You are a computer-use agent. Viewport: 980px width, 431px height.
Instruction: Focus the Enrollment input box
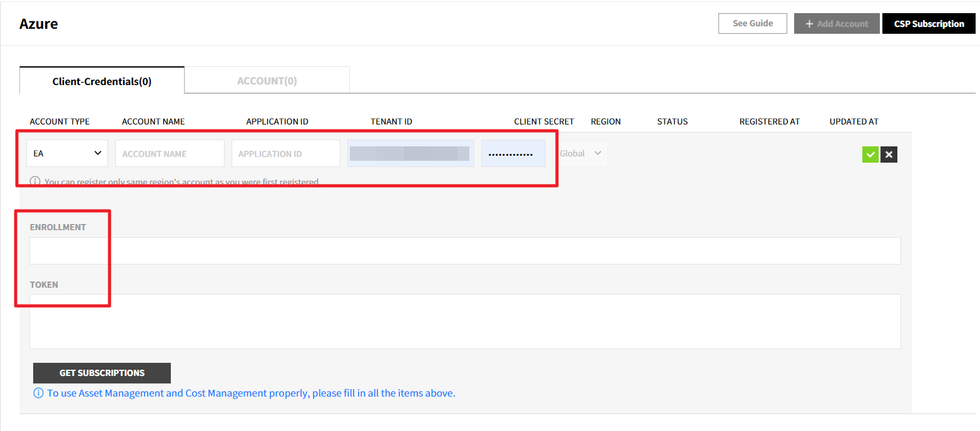click(465, 251)
